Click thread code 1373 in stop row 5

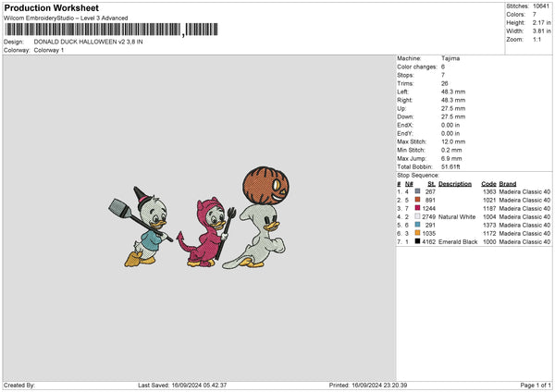[x=489, y=225]
